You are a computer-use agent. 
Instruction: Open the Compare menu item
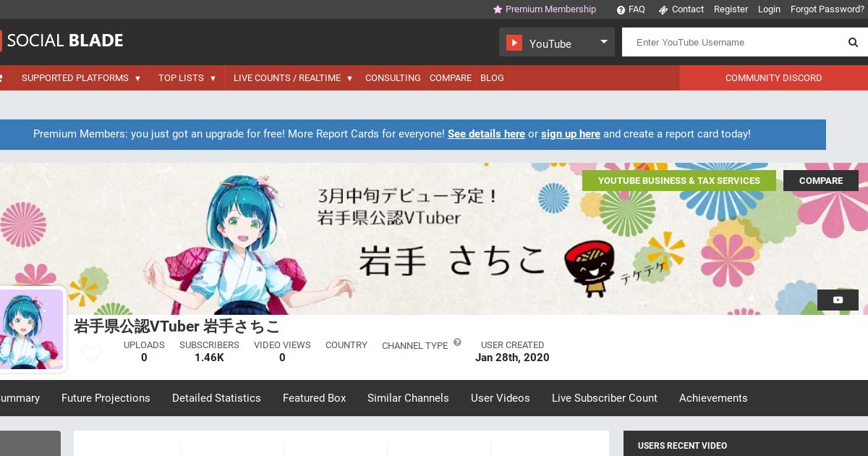click(451, 77)
